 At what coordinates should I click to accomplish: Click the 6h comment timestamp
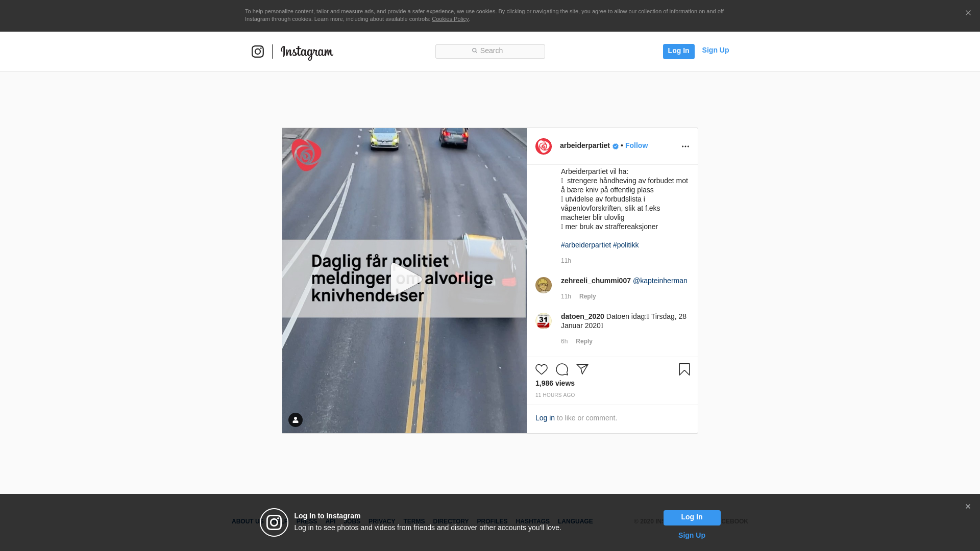pyautogui.click(x=564, y=341)
